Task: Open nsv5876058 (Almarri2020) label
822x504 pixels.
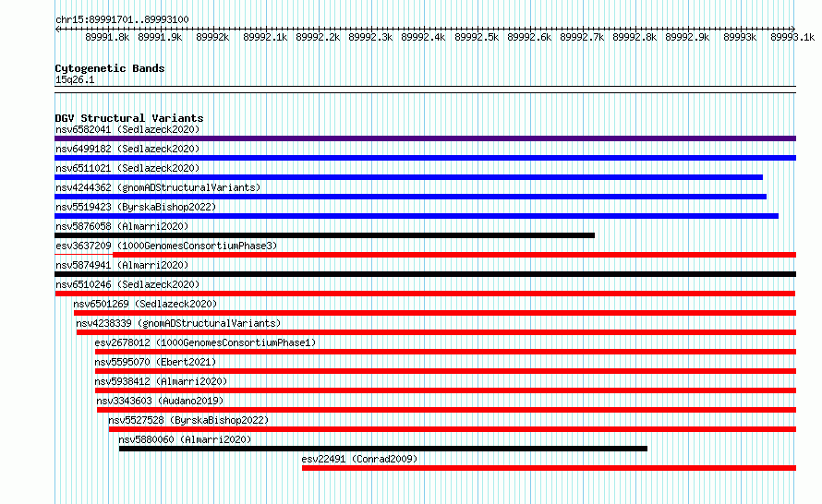Action: click(x=122, y=226)
